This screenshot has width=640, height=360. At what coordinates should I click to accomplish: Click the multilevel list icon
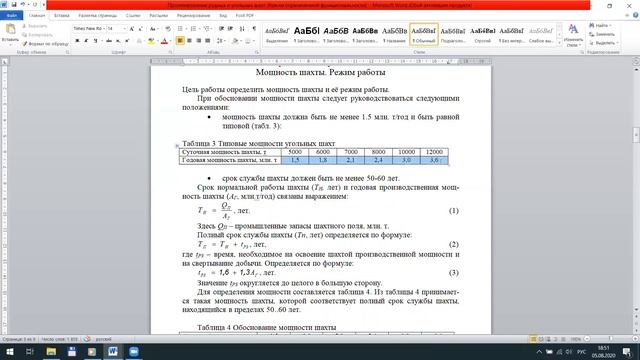(x=207, y=29)
